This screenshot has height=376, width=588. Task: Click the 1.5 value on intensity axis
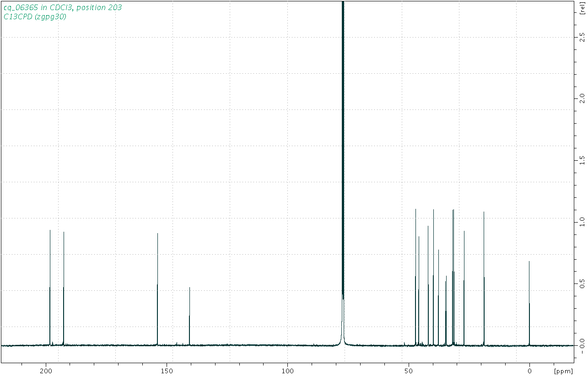pyautogui.click(x=582, y=160)
